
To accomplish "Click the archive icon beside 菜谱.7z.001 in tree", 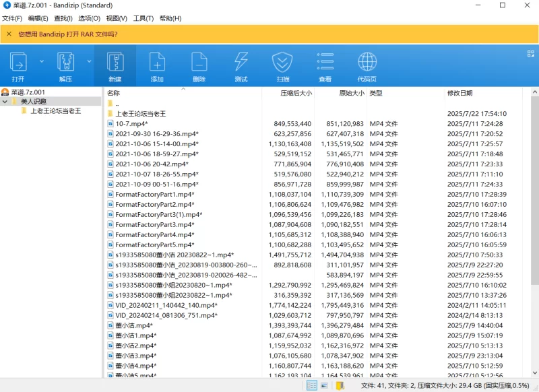I will [5, 92].
